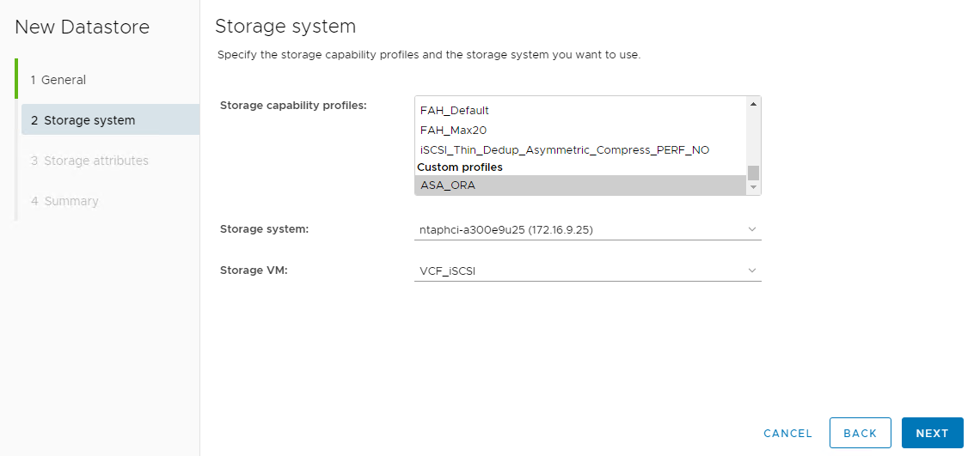Screen dimensions: 980x456
Task: Click the scroll-up arrow in profiles list
Action: point(753,104)
